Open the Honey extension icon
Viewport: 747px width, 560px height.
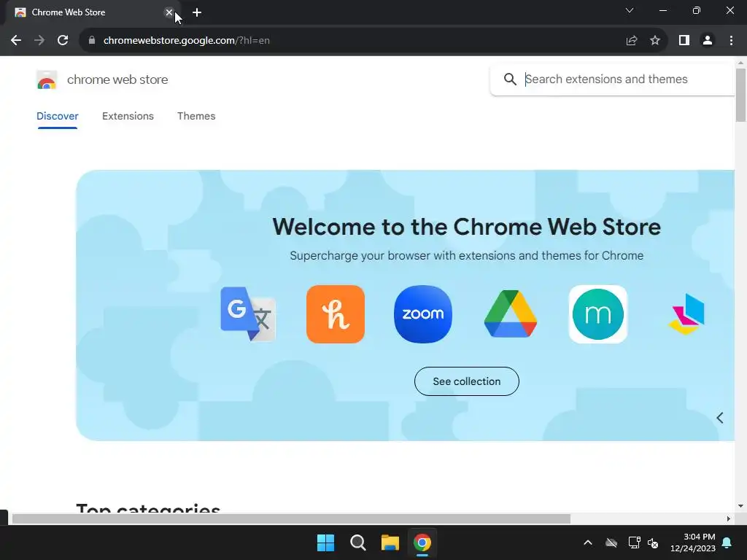coord(336,314)
